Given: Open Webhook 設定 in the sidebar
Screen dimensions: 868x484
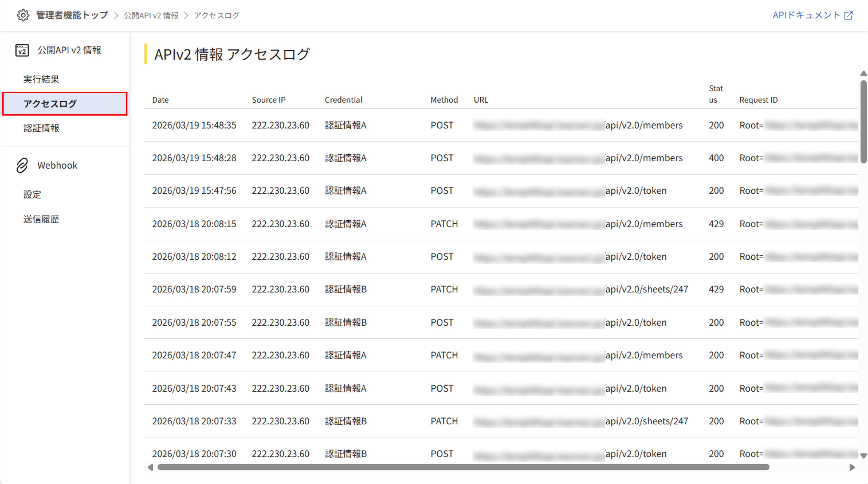Looking at the screenshot, I should click(32, 194).
